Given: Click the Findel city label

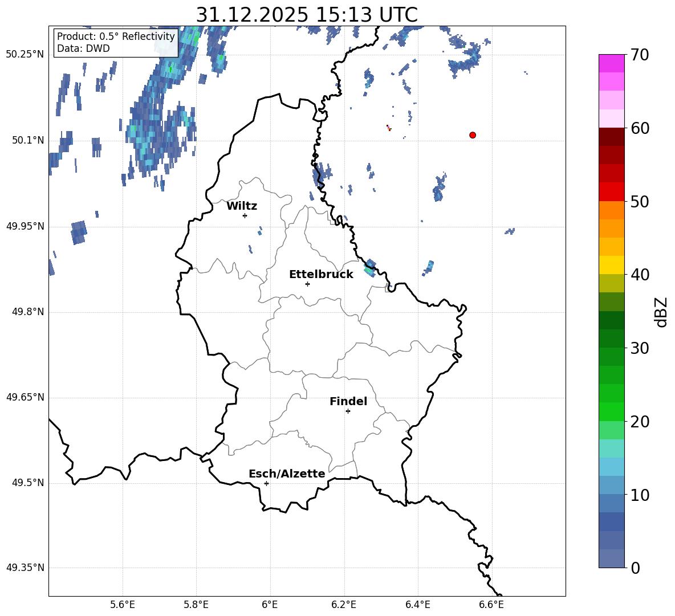Looking at the screenshot, I should pos(348,401).
